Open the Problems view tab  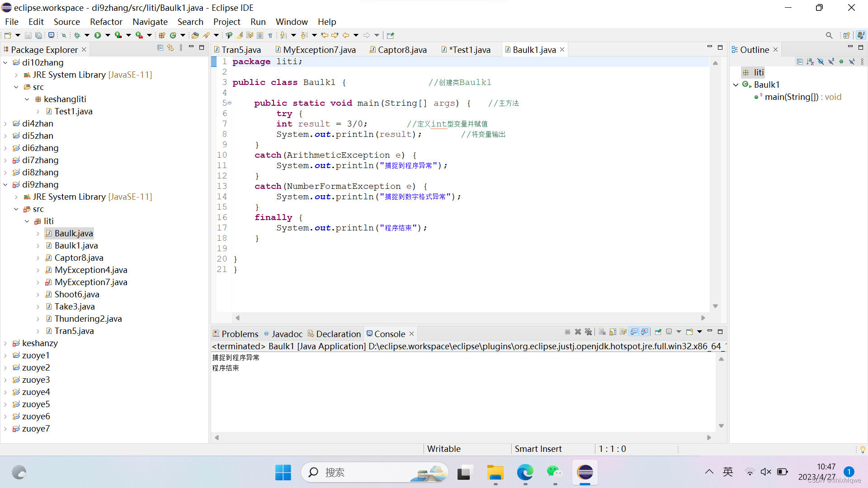(x=240, y=334)
